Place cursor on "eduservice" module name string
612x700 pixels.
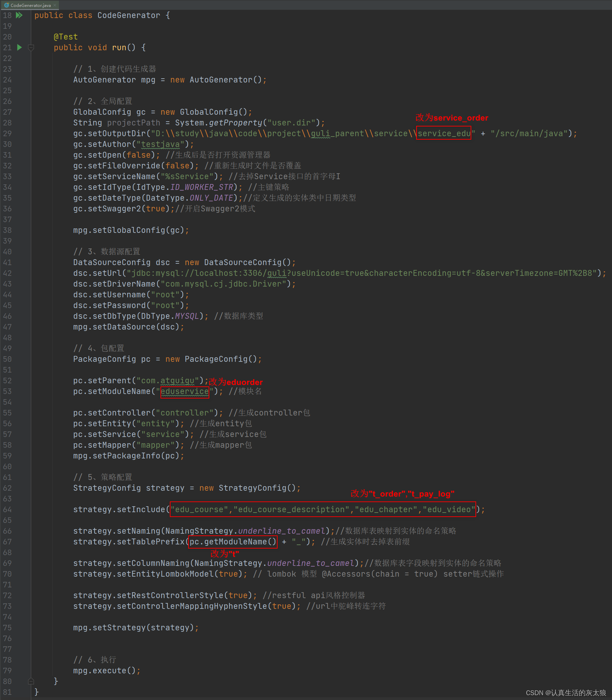(185, 391)
